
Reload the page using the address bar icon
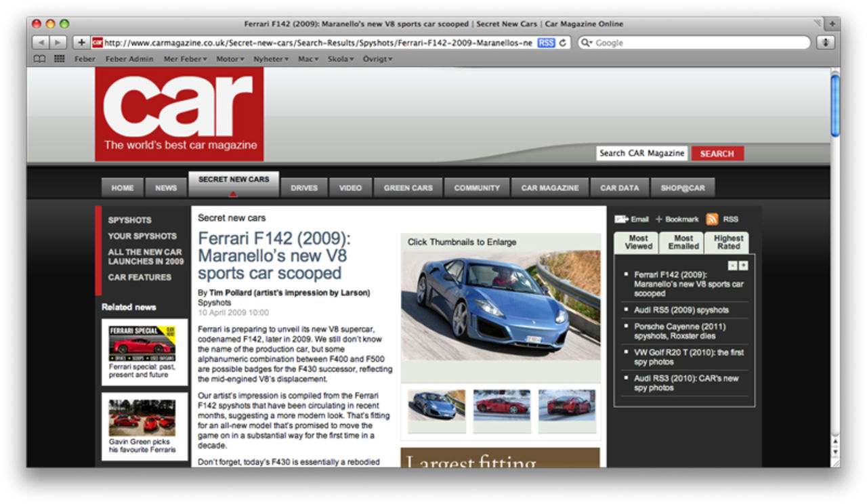[563, 42]
